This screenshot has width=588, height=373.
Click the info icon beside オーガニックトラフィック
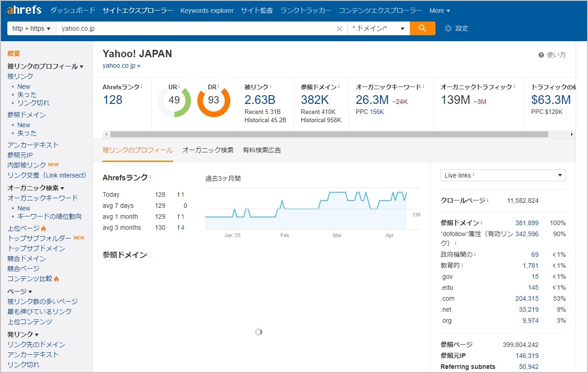[514, 86]
